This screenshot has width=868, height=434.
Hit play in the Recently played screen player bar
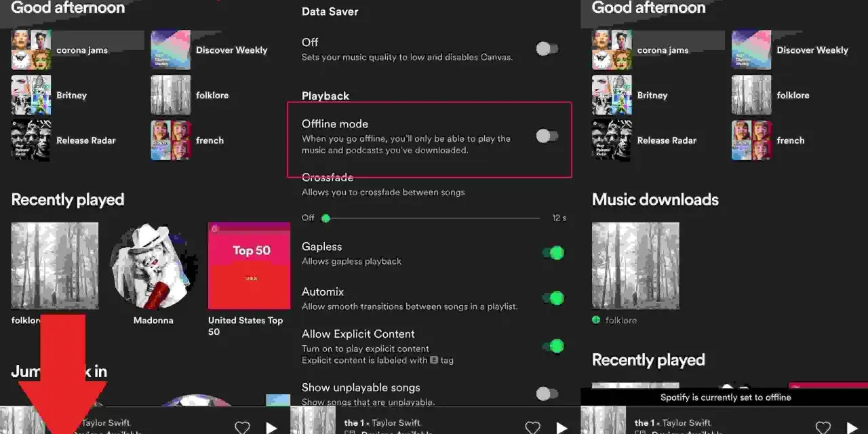pos(271,427)
